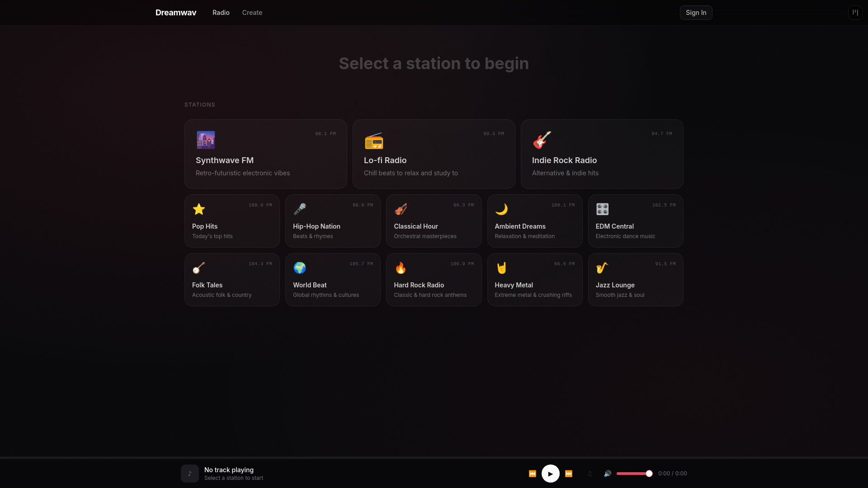The width and height of the screenshot is (868, 488).
Task: Click 'No track playing' text
Action: point(229,470)
